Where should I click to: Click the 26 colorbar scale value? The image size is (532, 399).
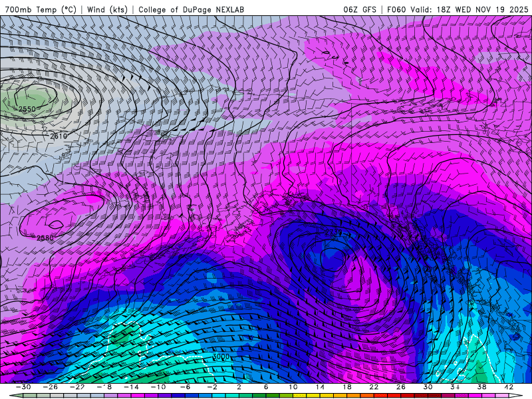(x=401, y=387)
